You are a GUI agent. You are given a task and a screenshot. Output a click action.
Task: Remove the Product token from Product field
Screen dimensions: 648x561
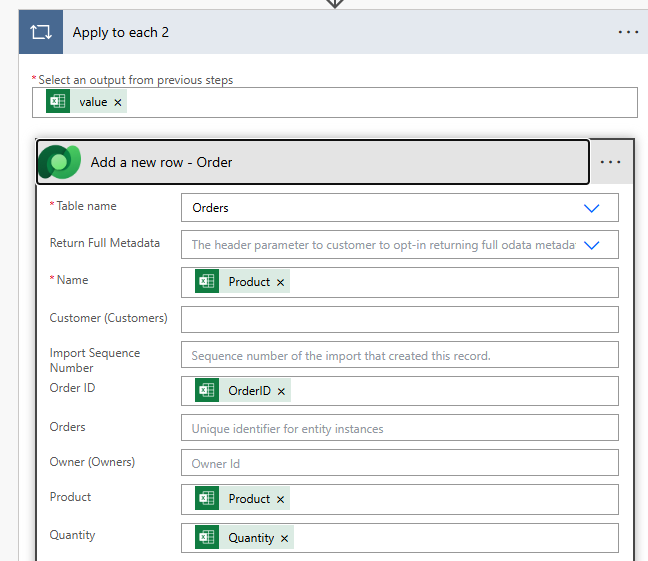click(x=281, y=499)
